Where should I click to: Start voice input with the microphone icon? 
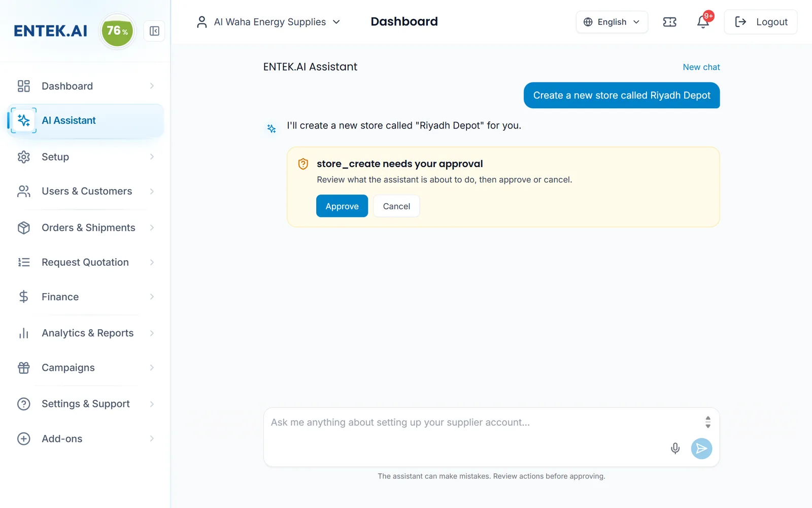(675, 448)
